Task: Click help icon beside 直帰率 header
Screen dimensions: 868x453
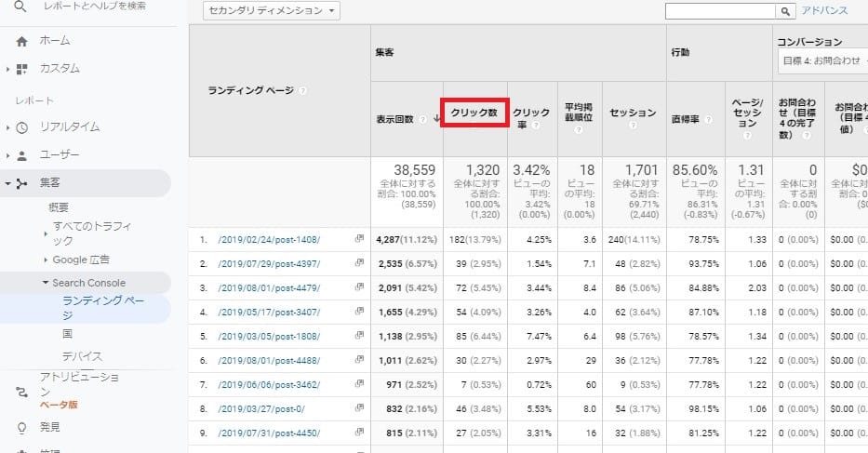Action: (x=708, y=119)
